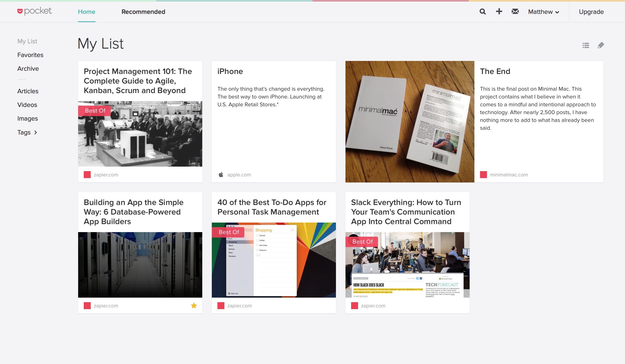Click minimalmac.com source link
The image size is (625, 364).
pos(509,175)
